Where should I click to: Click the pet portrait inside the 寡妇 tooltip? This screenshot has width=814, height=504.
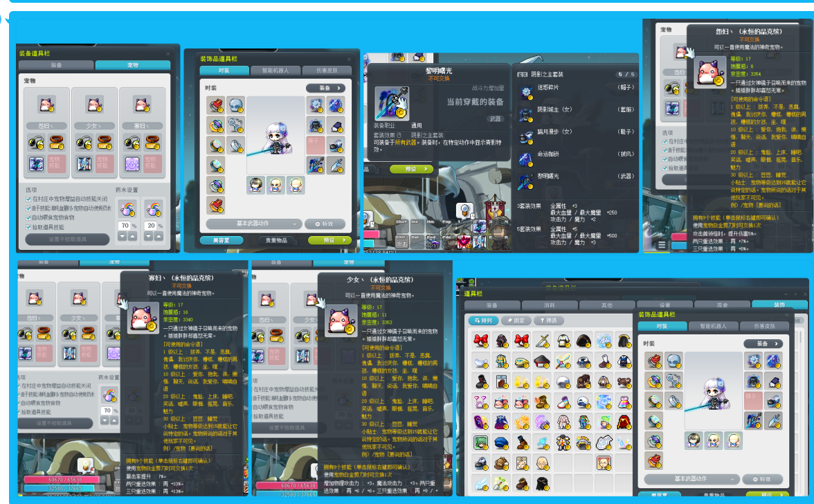143,318
